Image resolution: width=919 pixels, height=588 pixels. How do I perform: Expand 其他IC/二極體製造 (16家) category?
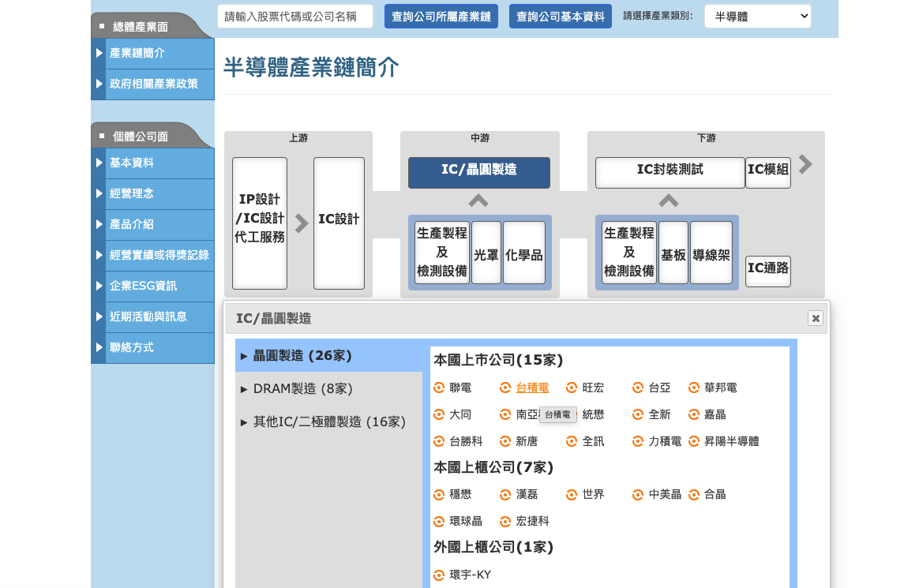click(328, 421)
